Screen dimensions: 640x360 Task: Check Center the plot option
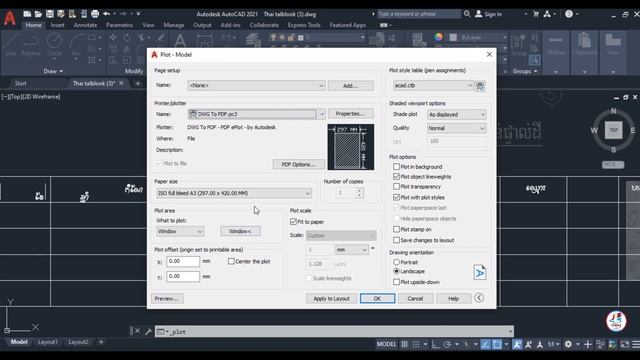(231, 261)
